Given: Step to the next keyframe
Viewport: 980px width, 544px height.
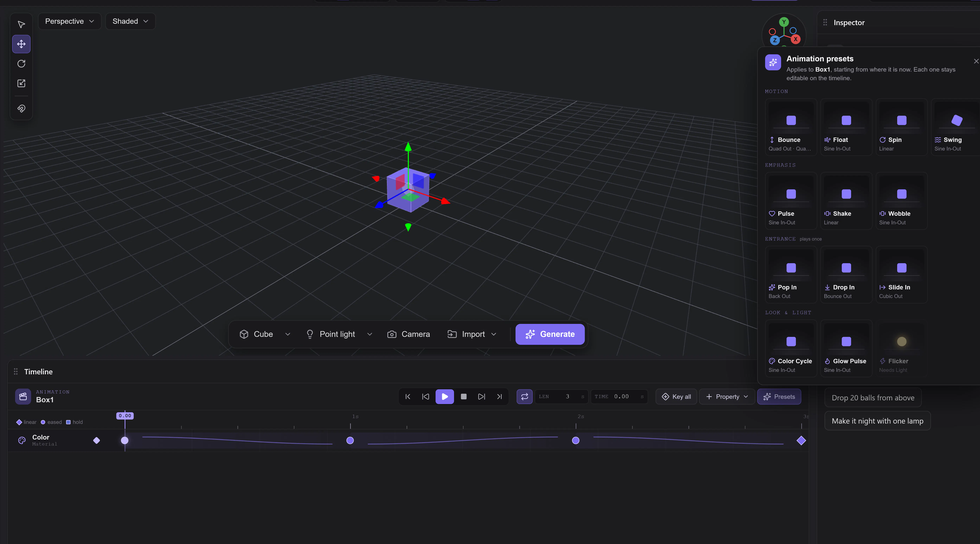Looking at the screenshot, I should (482, 396).
